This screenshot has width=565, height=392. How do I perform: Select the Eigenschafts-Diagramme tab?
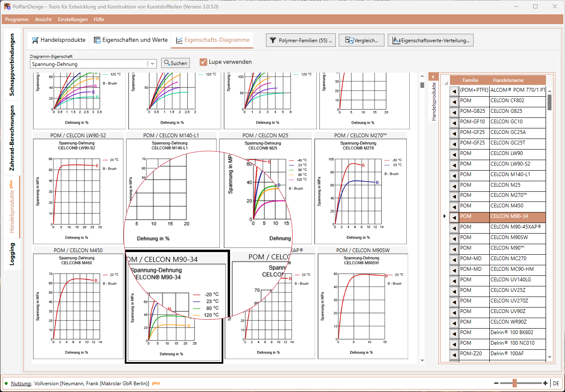click(213, 40)
